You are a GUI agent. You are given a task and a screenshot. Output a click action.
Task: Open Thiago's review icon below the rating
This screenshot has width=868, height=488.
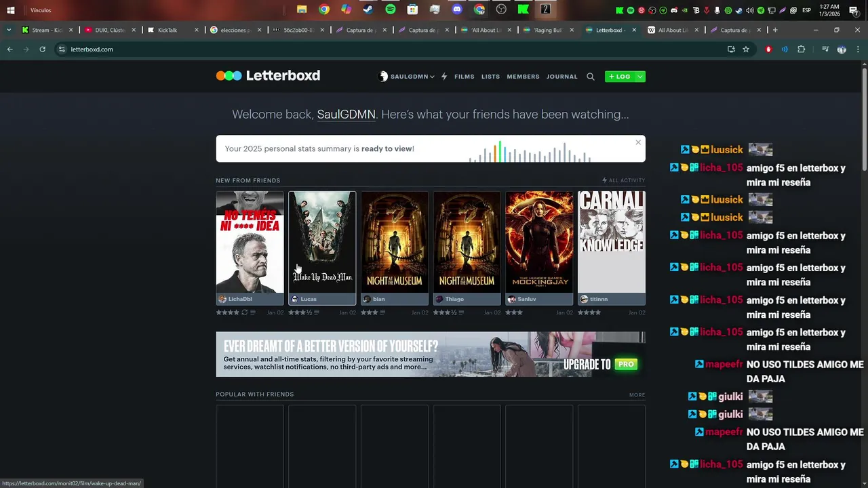(461, 312)
